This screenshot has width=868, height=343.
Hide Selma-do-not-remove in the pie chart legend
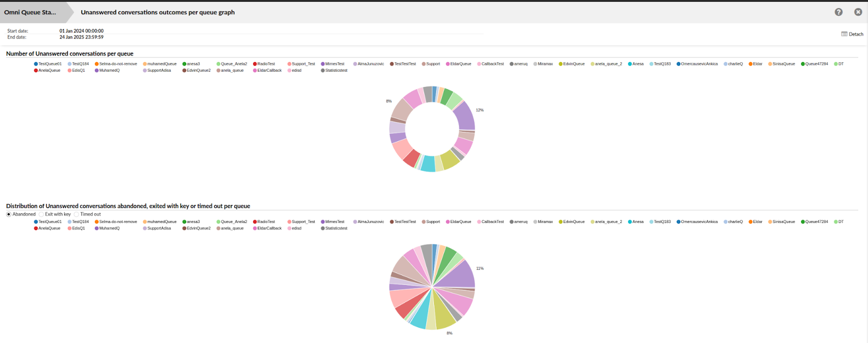(116, 222)
